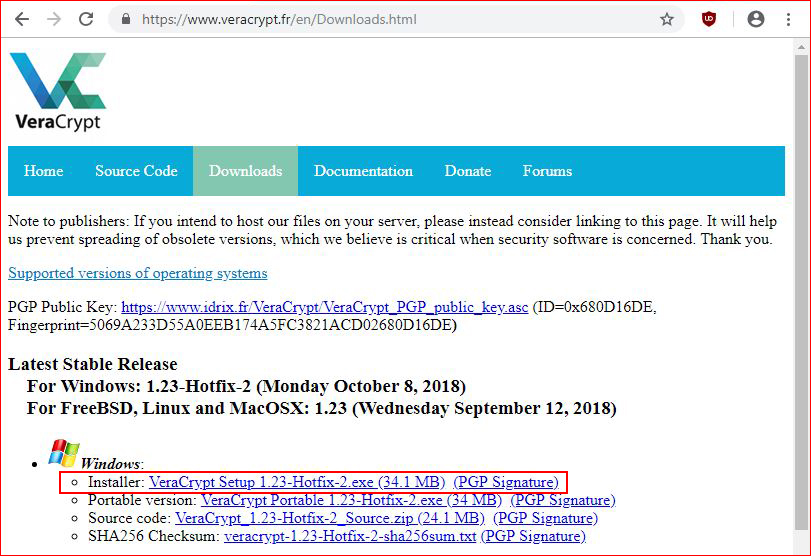This screenshot has height=556, width=811.
Task: Click the Fingerprint=5069A233D55A0EEB174A5FC3821ACD02680D16DE text
Action: point(232,325)
